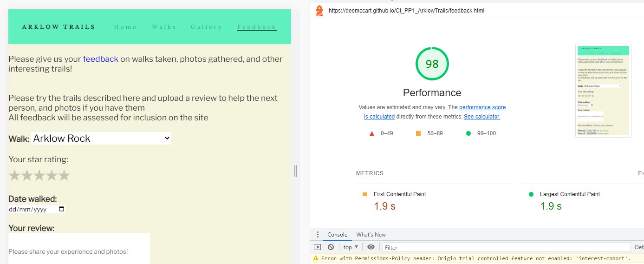The width and height of the screenshot is (644, 264).
Task: Show the console sidebar panel icon
Action: tap(318, 247)
